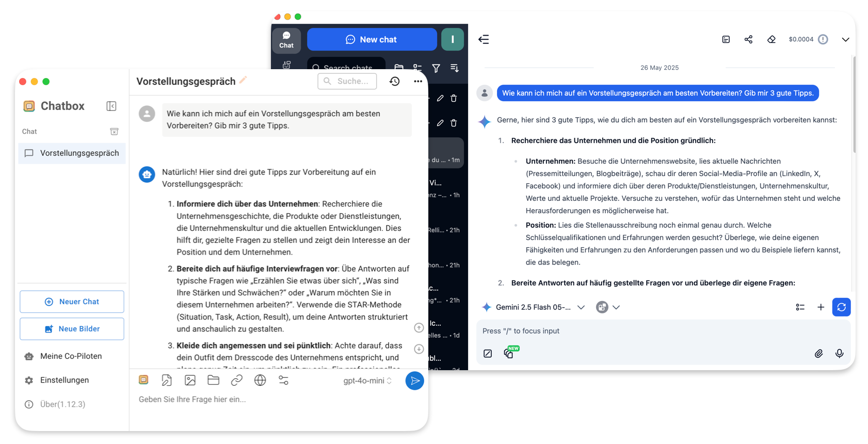Select the gpt-4o-mini model dropdown
Screen dimensions: 868x444
[367, 380]
